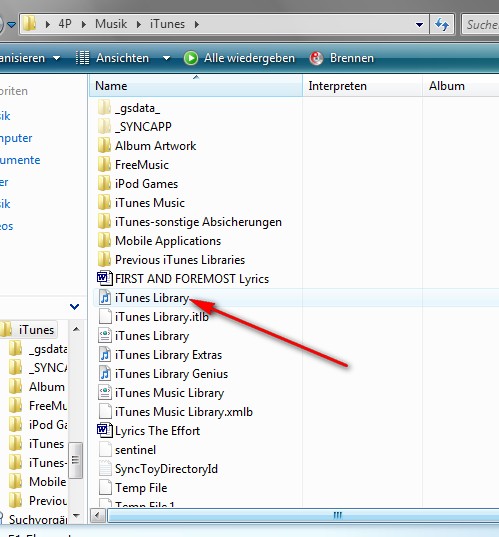
Task: Click sentinel file icon
Action: point(105,450)
